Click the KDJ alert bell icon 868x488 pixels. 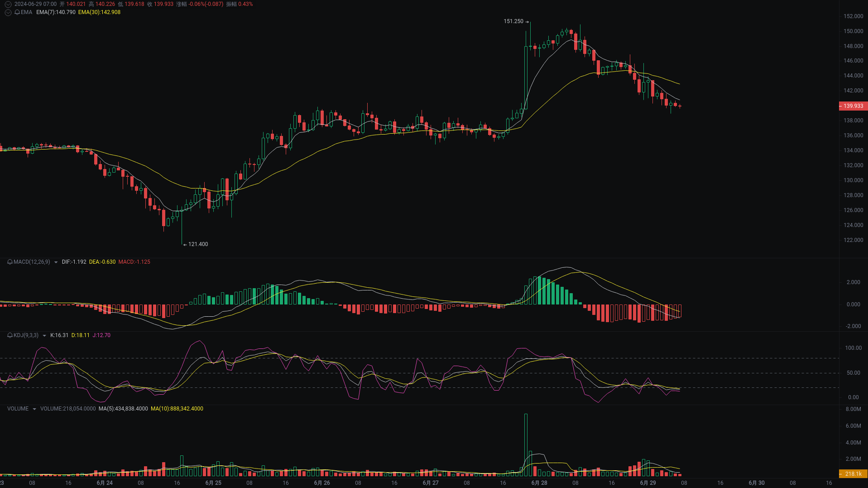[x=10, y=335]
